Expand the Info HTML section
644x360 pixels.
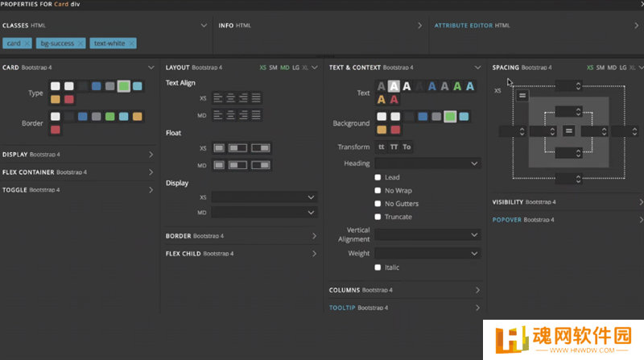(x=419, y=26)
